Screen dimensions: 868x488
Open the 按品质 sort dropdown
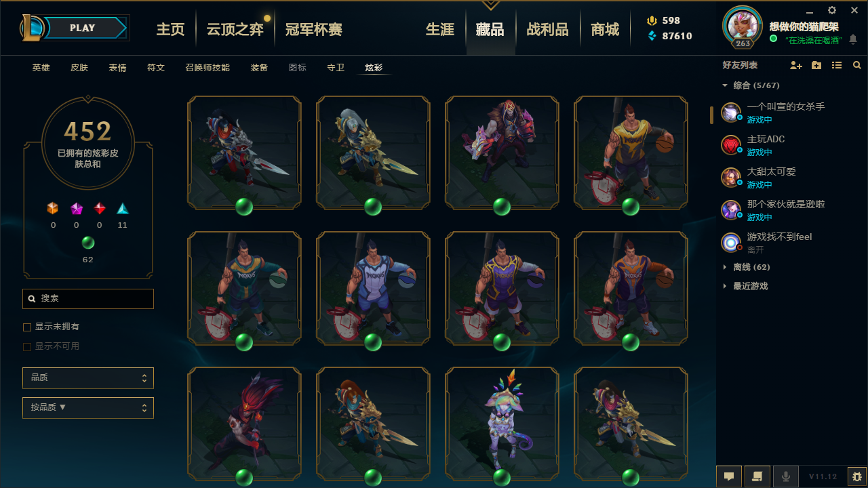click(88, 408)
